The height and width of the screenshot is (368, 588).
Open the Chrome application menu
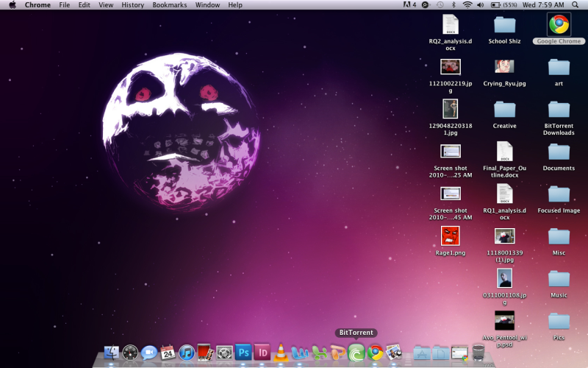point(37,5)
